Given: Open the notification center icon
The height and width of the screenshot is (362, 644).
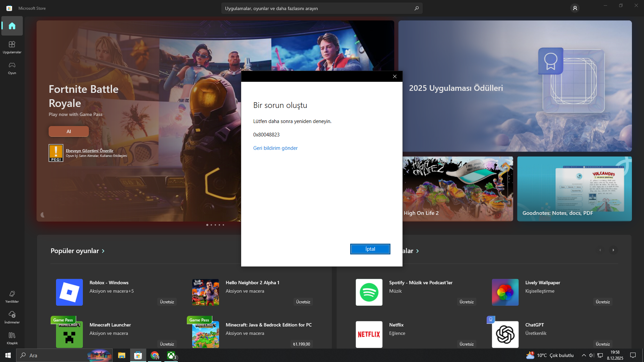Looking at the screenshot, I should coord(633,355).
